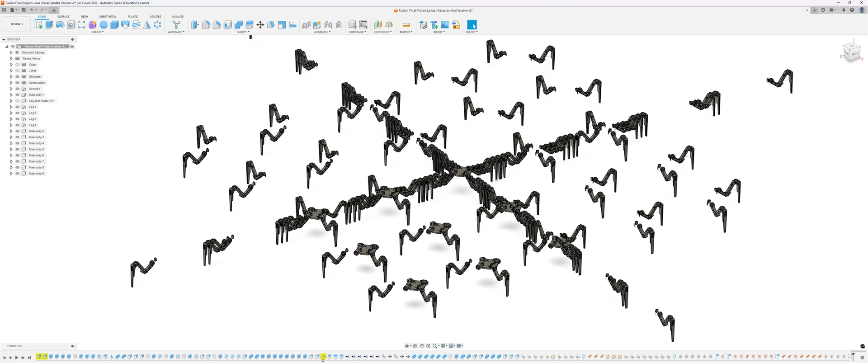Select the Main body:9 browser item

coord(37,174)
